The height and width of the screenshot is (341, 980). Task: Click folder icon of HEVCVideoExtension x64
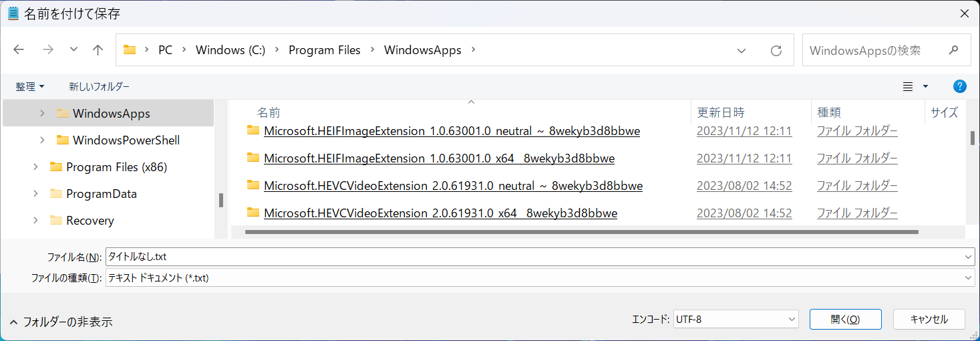pyautogui.click(x=253, y=213)
